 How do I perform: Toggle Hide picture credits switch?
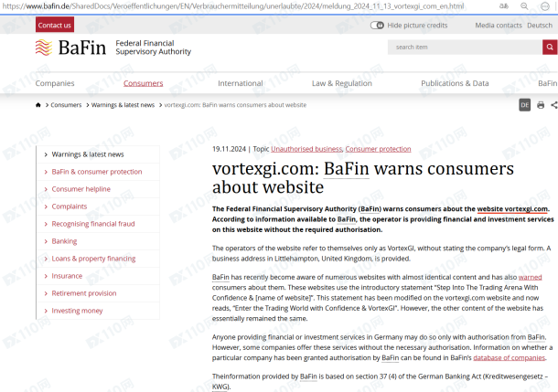377,26
